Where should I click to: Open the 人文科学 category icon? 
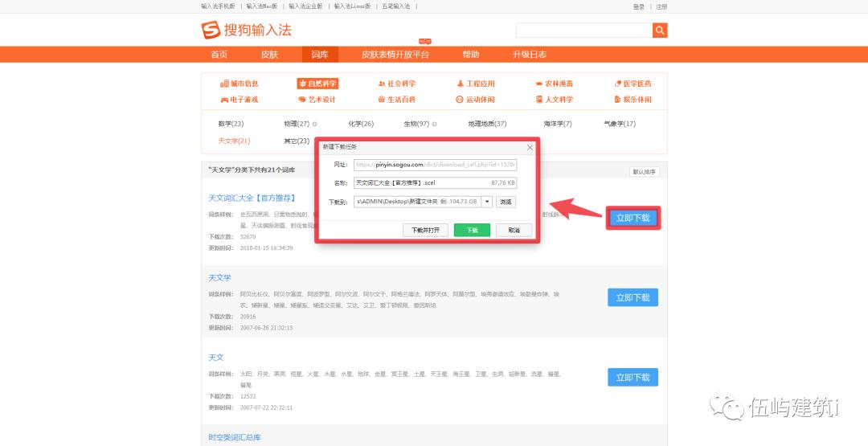538,100
